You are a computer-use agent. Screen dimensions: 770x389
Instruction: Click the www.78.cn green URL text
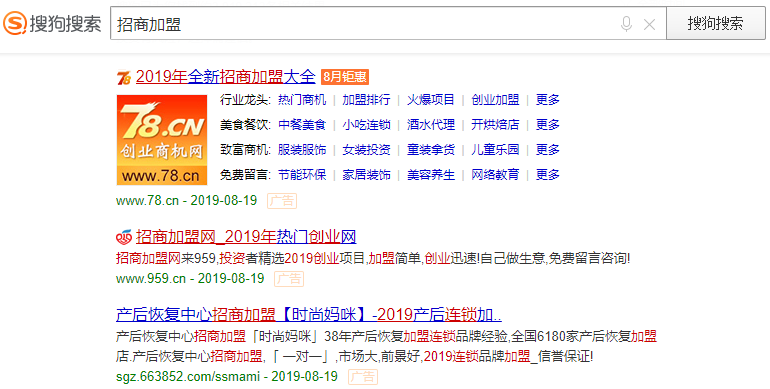(x=147, y=200)
